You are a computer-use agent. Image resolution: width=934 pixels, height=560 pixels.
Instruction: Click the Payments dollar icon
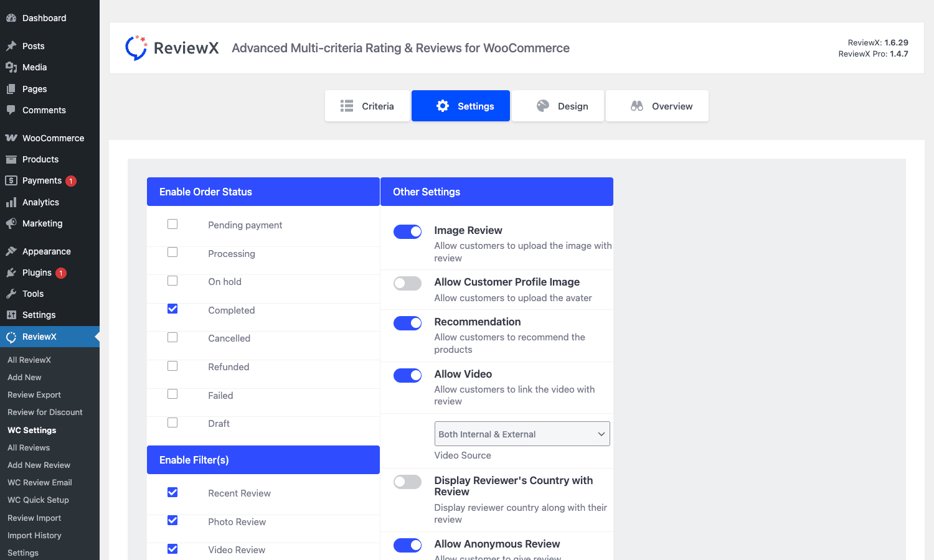click(11, 180)
